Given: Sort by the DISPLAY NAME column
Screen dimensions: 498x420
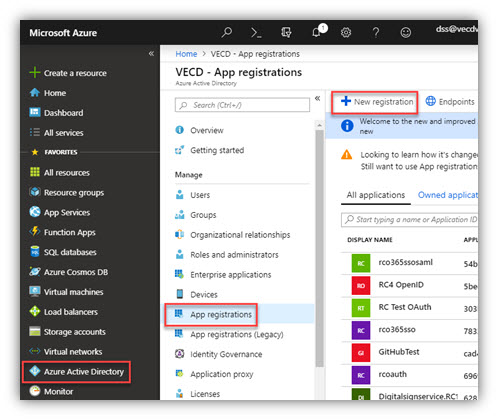Looking at the screenshot, I should click(x=370, y=240).
